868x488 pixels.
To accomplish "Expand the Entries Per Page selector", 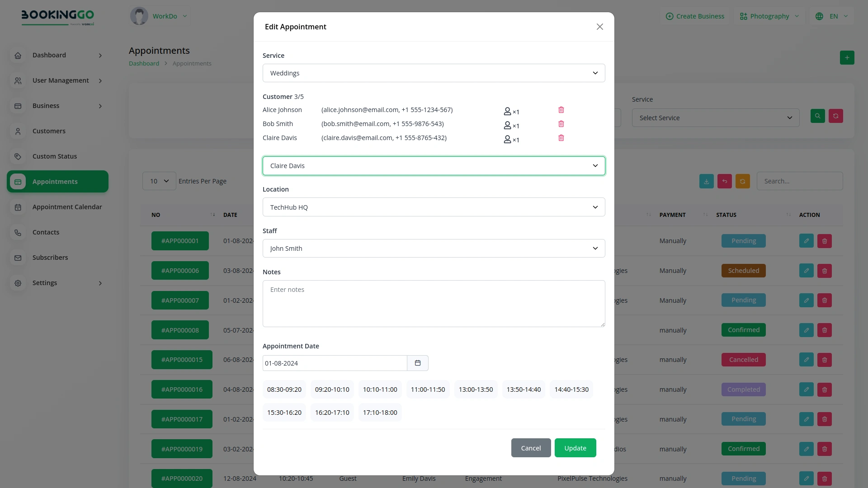I will (x=158, y=181).
